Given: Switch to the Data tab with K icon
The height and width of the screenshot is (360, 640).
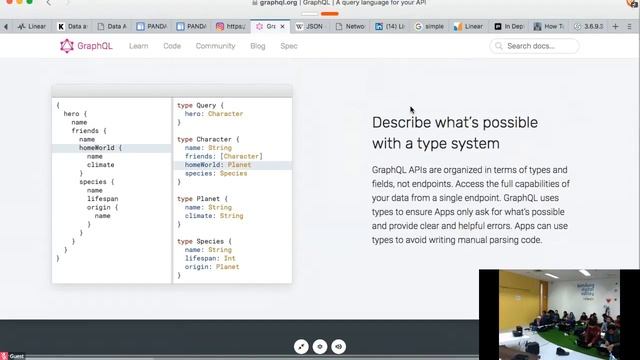Looking at the screenshot, I should click(73, 27).
